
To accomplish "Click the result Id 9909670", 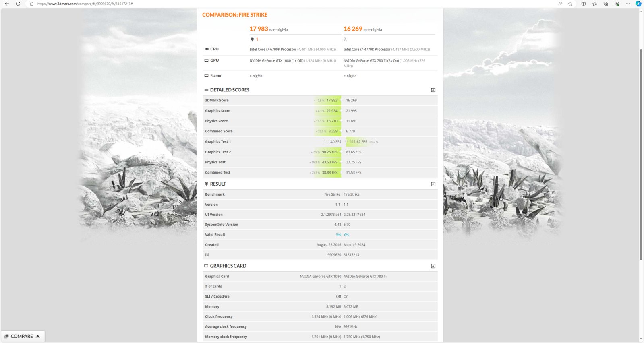I will pos(334,255).
